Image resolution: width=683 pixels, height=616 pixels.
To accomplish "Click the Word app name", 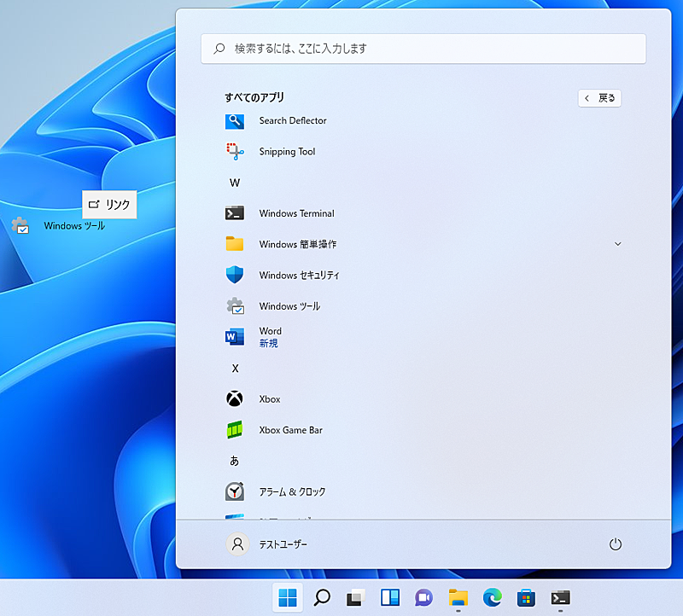I will pos(270,331).
